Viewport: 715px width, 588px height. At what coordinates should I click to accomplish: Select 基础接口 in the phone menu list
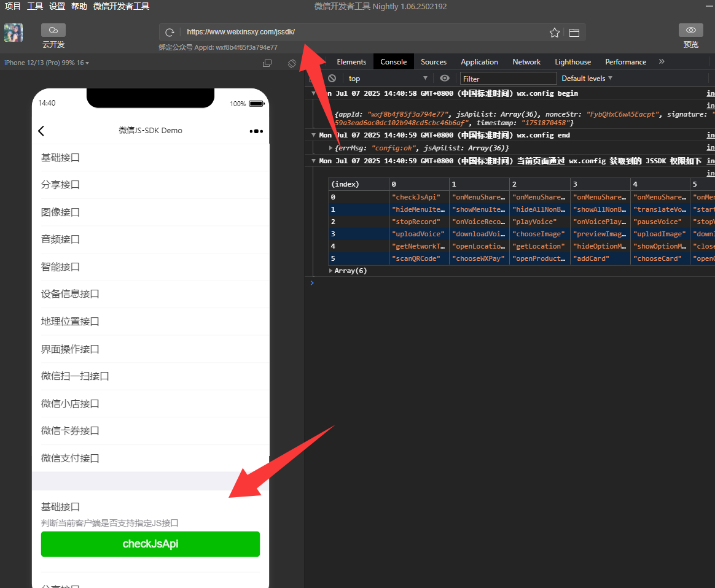[x=150, y=158]
